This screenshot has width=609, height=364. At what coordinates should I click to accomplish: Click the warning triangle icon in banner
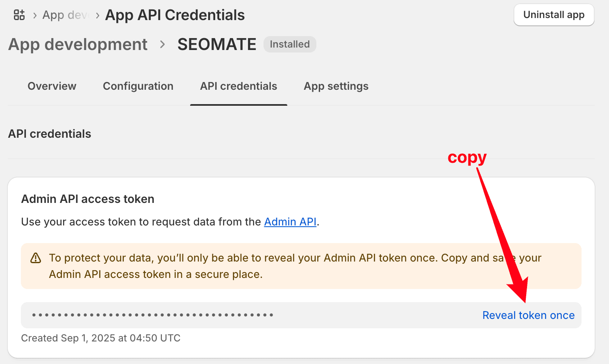pos(36,258)
